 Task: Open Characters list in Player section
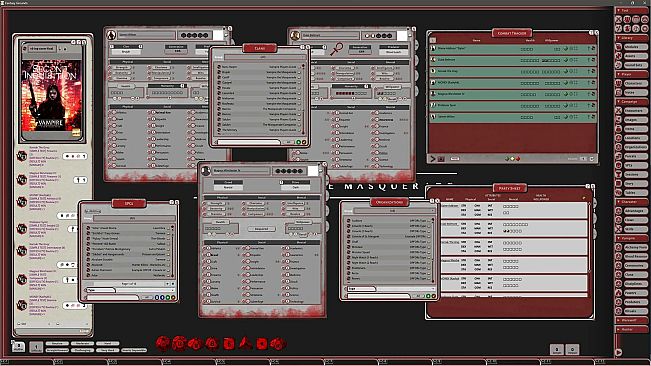click(636, 83)
